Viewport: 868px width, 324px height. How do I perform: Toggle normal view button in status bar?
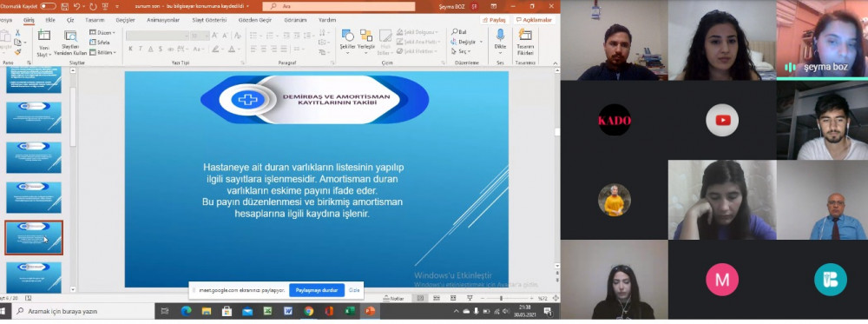pos(420,298)
